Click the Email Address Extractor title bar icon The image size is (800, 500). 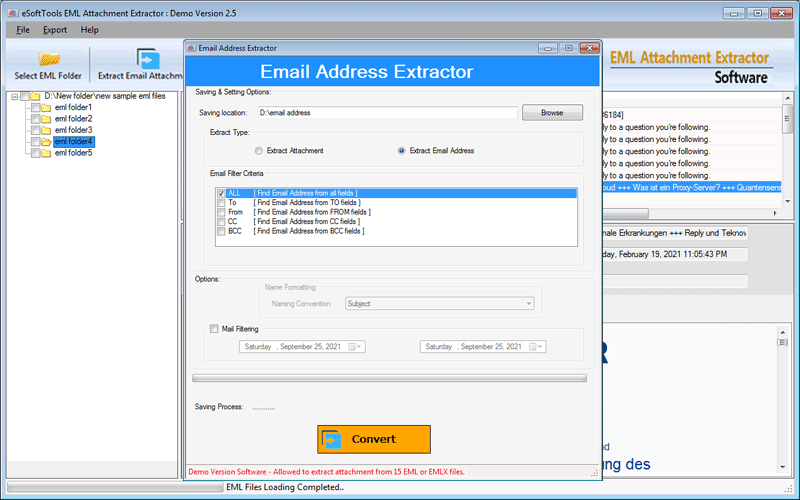pos(191,48)
